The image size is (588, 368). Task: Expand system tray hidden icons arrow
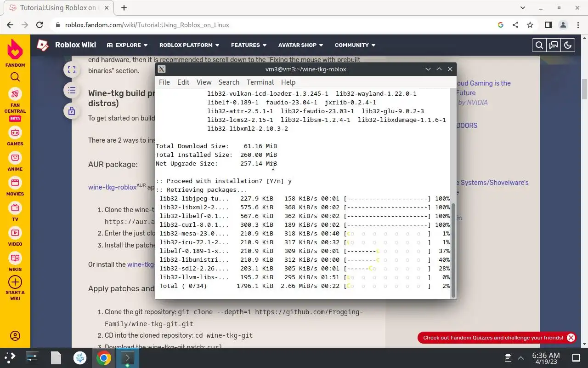click(x=521, y=358)
